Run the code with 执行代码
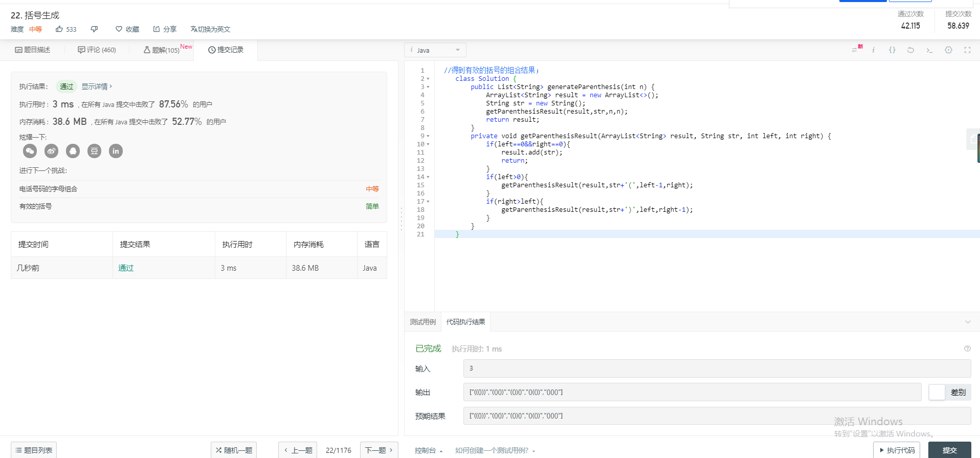The width and height of the screenshot is (980, 458). coord(896,450)
